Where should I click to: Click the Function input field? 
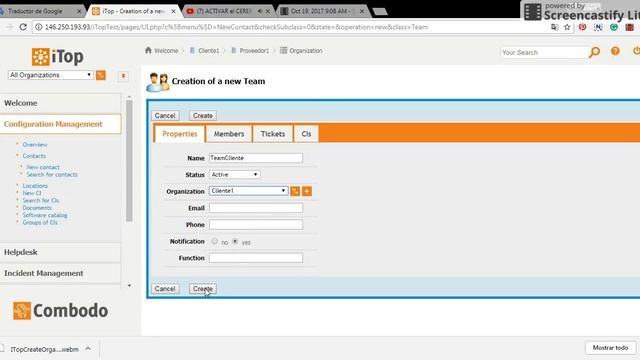point(256,258)
